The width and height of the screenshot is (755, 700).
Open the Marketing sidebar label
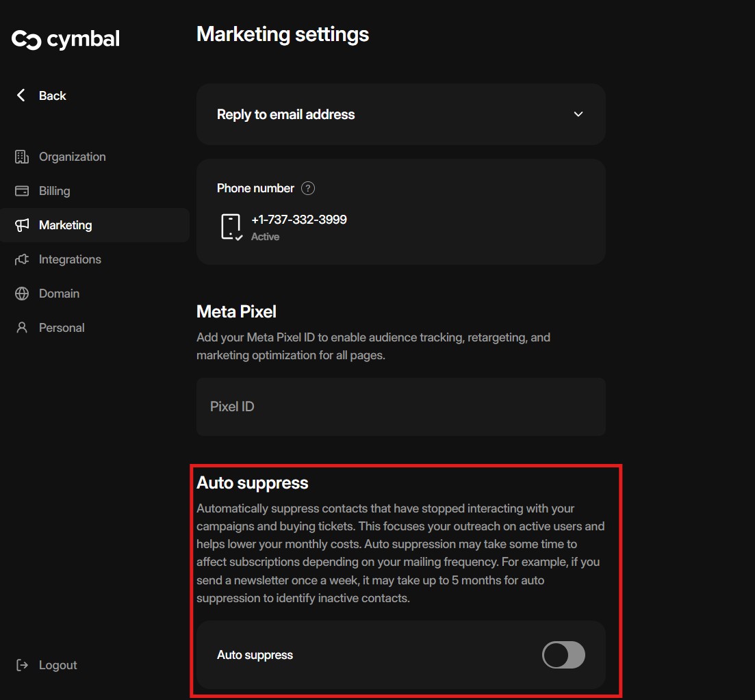(65, 225)
